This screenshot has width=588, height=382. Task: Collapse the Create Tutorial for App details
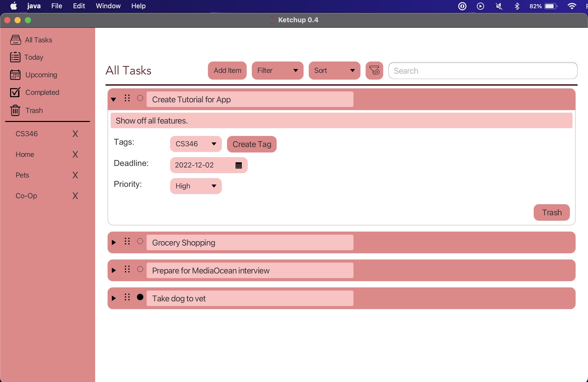point(113,99)
